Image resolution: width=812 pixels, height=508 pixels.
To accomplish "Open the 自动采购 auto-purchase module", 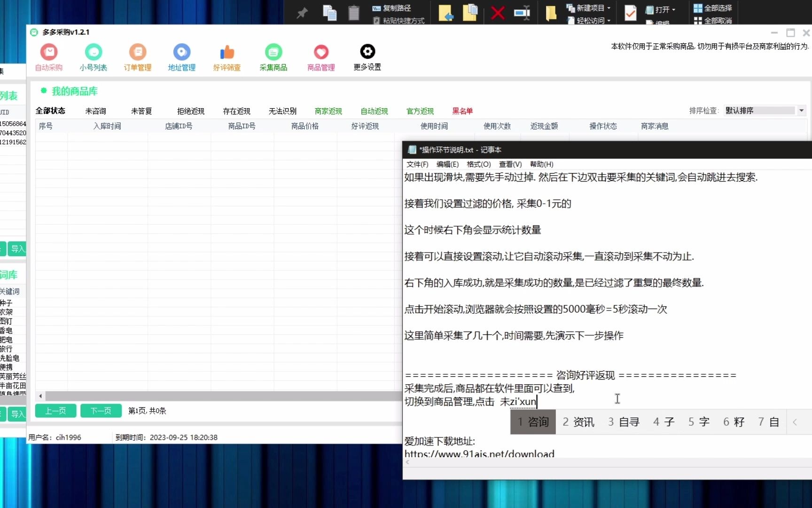I will (x=48, y=57).
